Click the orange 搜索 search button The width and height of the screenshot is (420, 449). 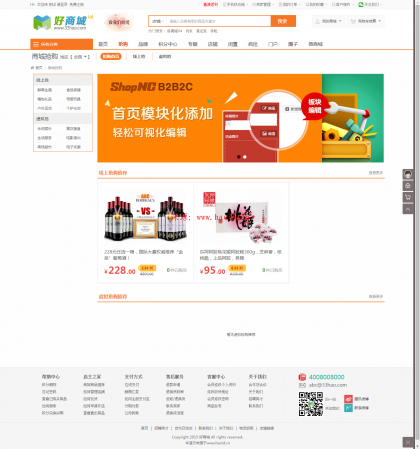(283, 21)
